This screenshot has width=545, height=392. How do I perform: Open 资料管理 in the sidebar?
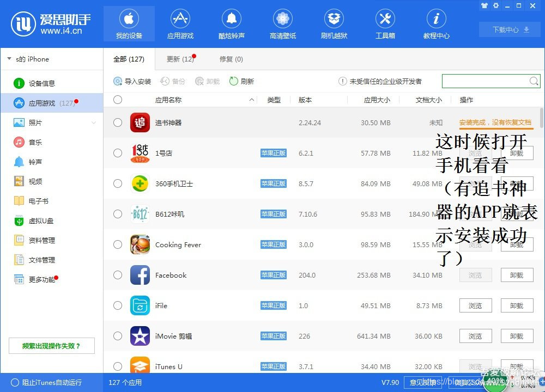point(52,240)
